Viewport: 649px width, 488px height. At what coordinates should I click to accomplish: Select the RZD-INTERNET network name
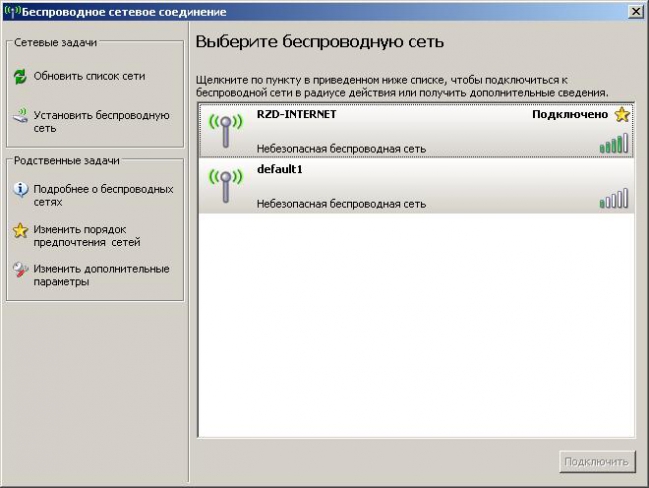[296, 114]
